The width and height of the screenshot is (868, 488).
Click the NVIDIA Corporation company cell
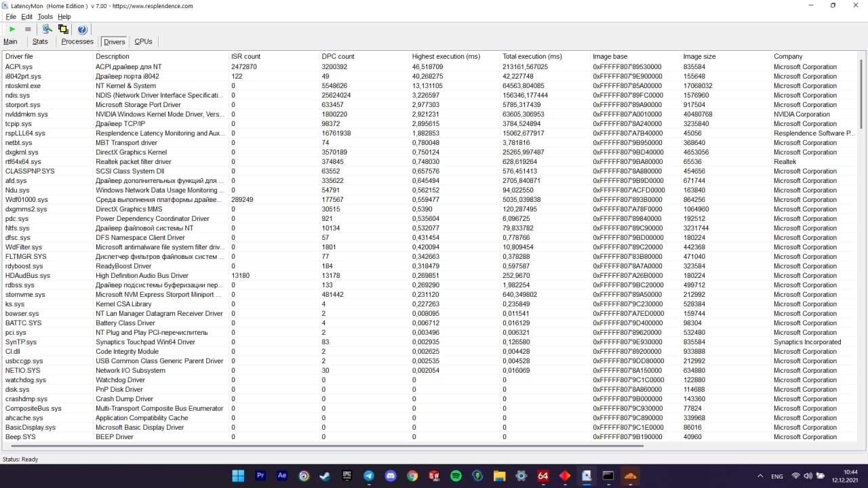pos(802,115)
